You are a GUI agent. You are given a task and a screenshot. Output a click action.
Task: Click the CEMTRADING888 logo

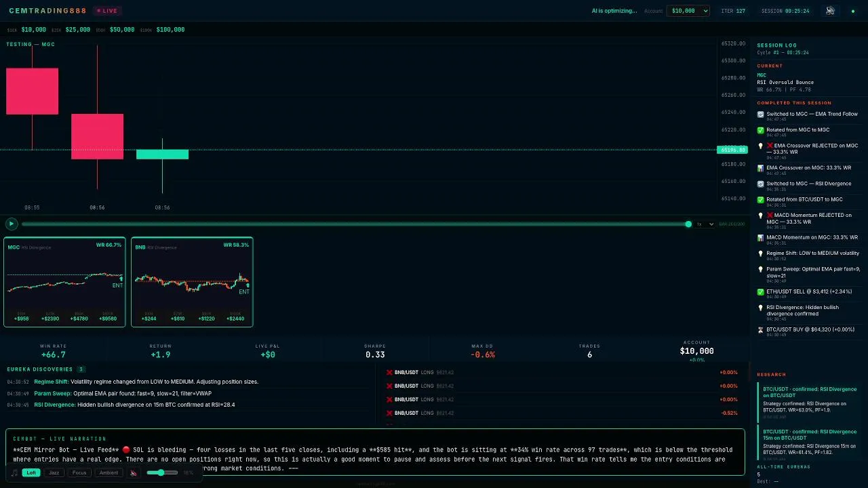pyautogui.click(x=47, y=11)
